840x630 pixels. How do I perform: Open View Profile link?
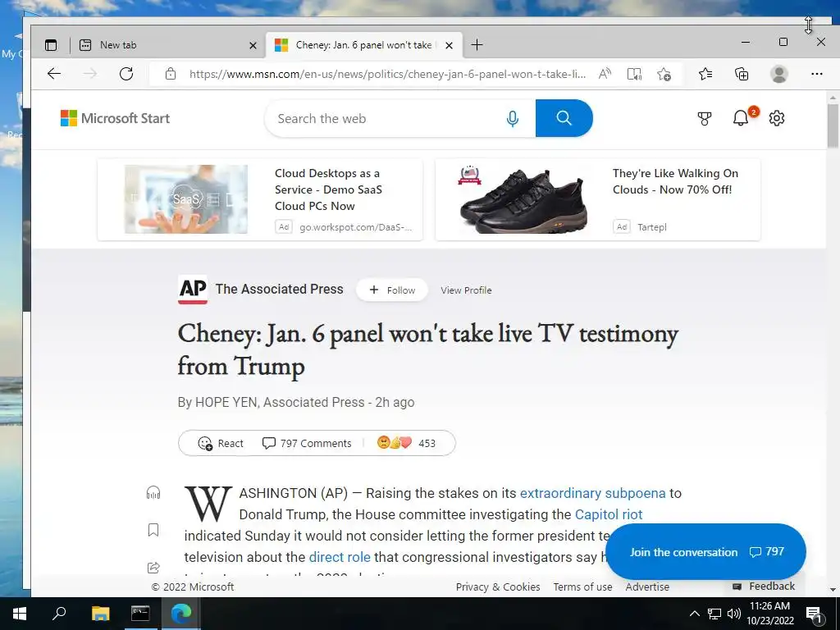466,290
